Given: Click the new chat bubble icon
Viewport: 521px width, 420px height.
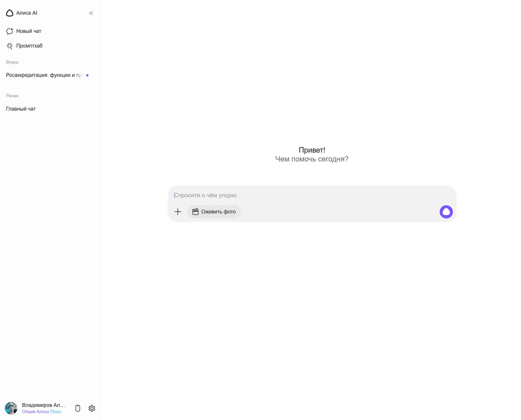Looking at the screenshot, I should coord(10,31).
